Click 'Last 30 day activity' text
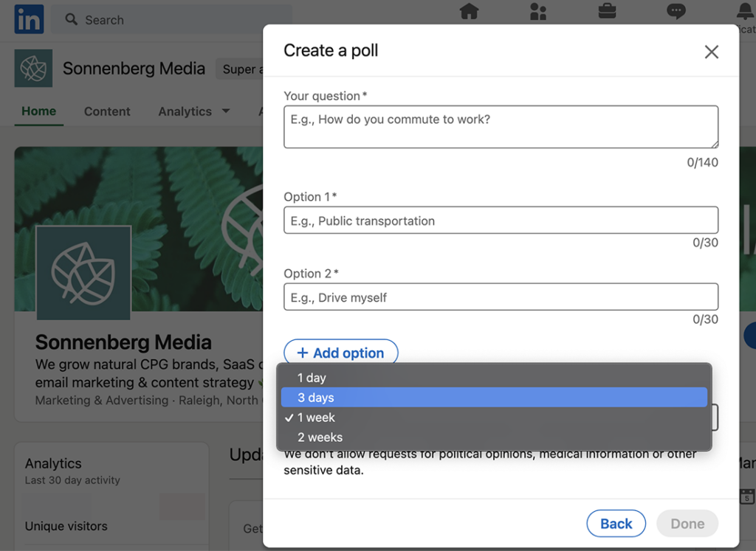This screenshot has height=551, width=756. 72,480
